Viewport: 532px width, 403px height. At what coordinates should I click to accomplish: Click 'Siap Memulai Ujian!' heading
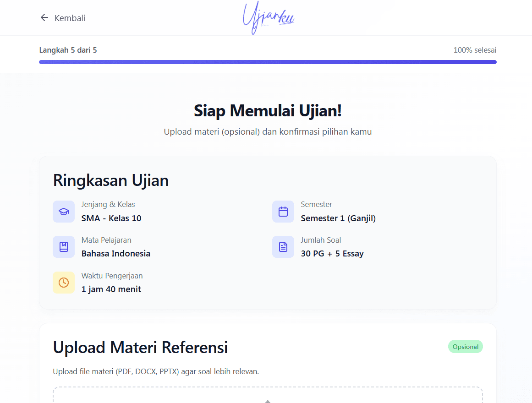(268, 110)
